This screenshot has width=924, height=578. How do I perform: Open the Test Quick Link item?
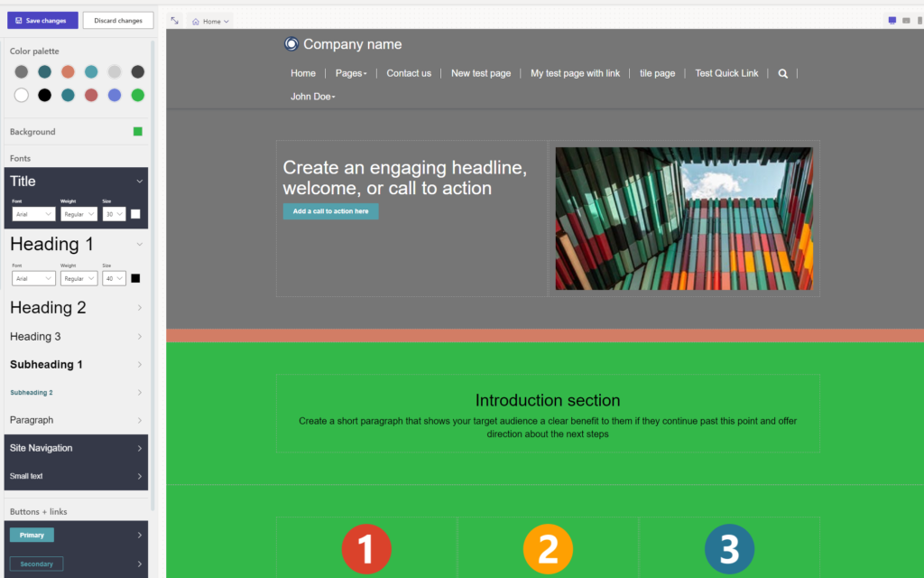click(x=726, y=74)
